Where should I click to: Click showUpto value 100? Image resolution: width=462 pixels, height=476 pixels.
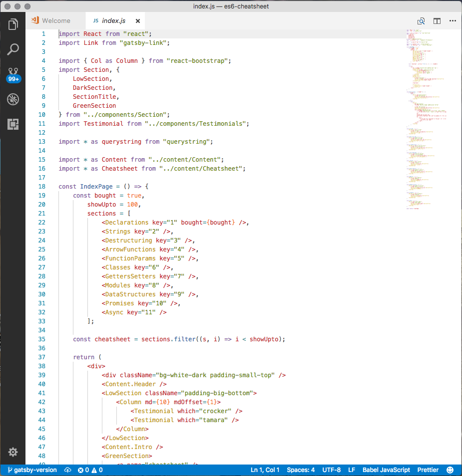click(x=132, y=204)
